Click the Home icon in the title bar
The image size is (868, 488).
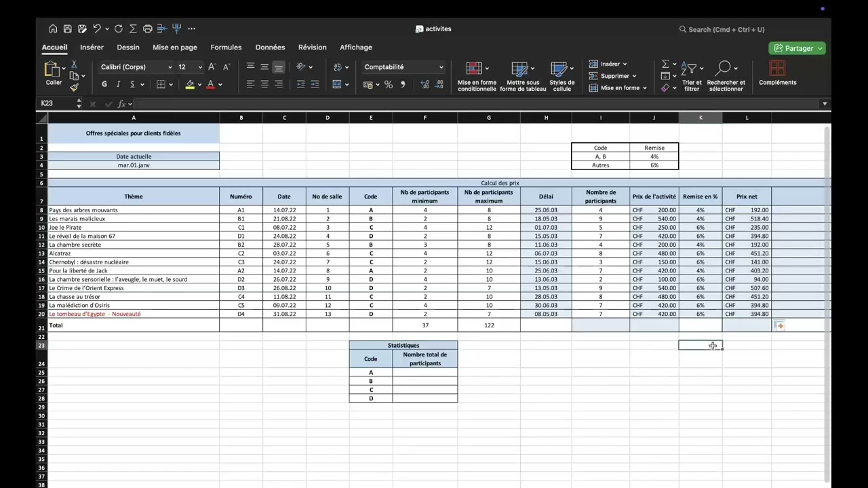click(53, 28)
